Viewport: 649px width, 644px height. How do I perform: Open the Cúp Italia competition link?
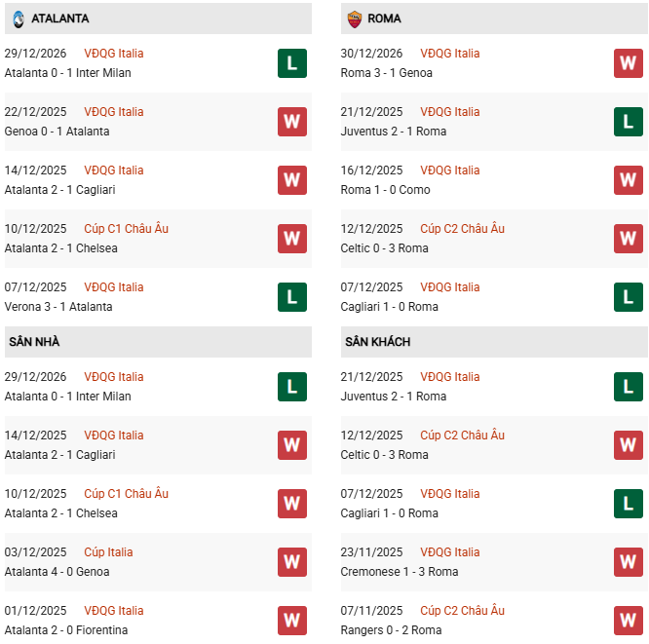[x=108, y=552]
